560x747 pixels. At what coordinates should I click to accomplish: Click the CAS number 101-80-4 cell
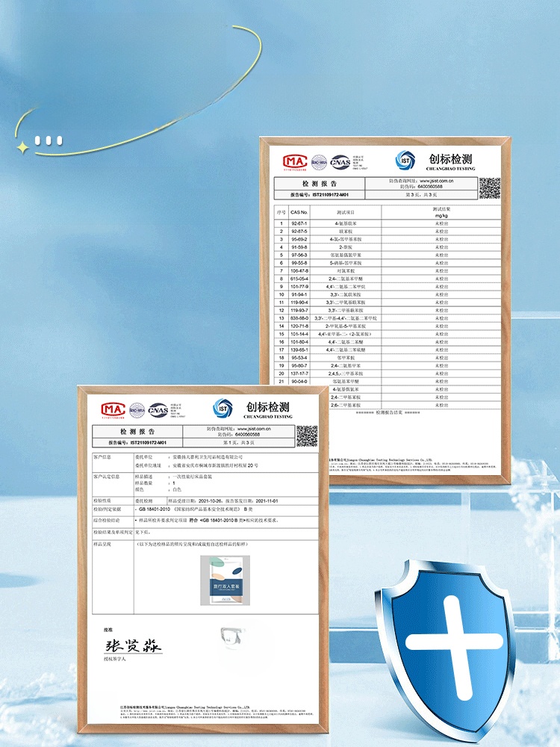[x=299, y=341]
